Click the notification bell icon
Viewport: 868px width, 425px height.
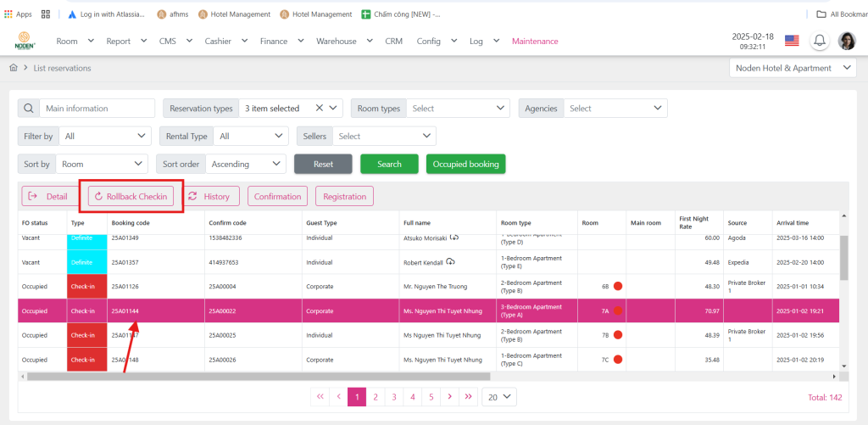pyautogui.click(x=820, y=41)
